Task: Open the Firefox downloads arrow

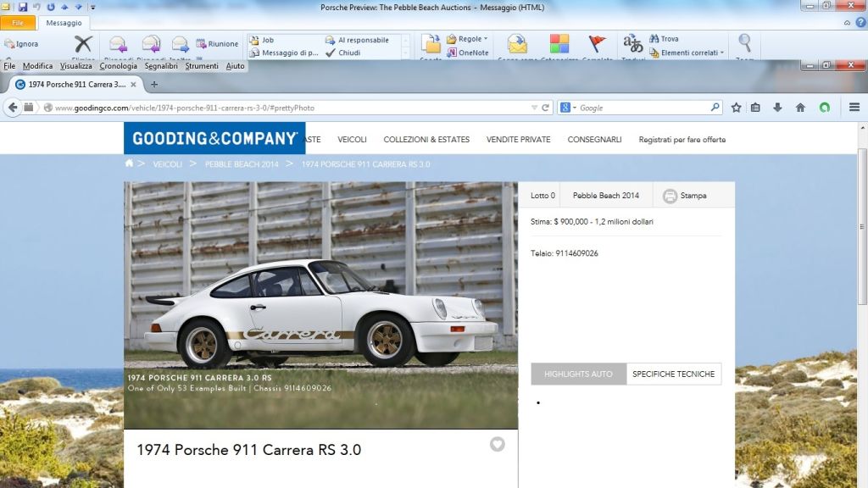Action: click(778, 108)
